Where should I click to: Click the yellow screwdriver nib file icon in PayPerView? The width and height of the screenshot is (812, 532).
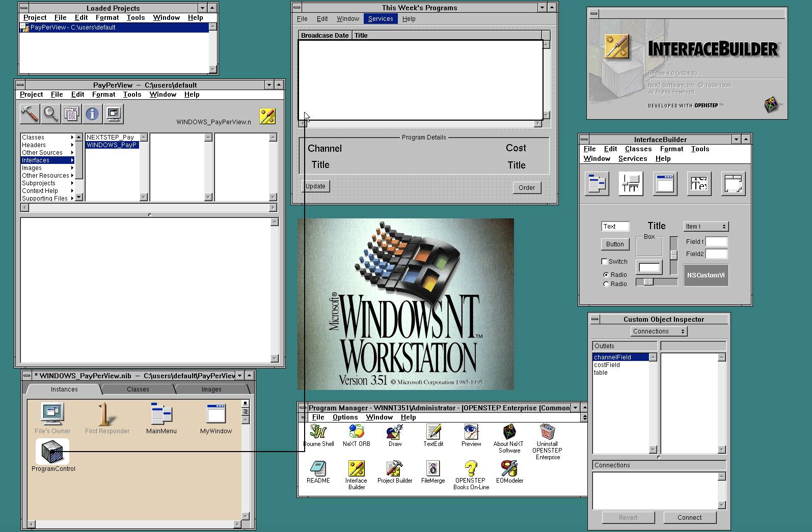267,116
